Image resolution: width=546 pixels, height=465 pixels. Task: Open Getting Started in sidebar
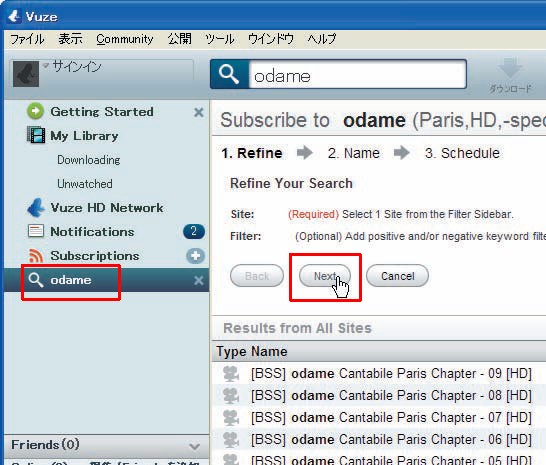(x=102, y=112)
